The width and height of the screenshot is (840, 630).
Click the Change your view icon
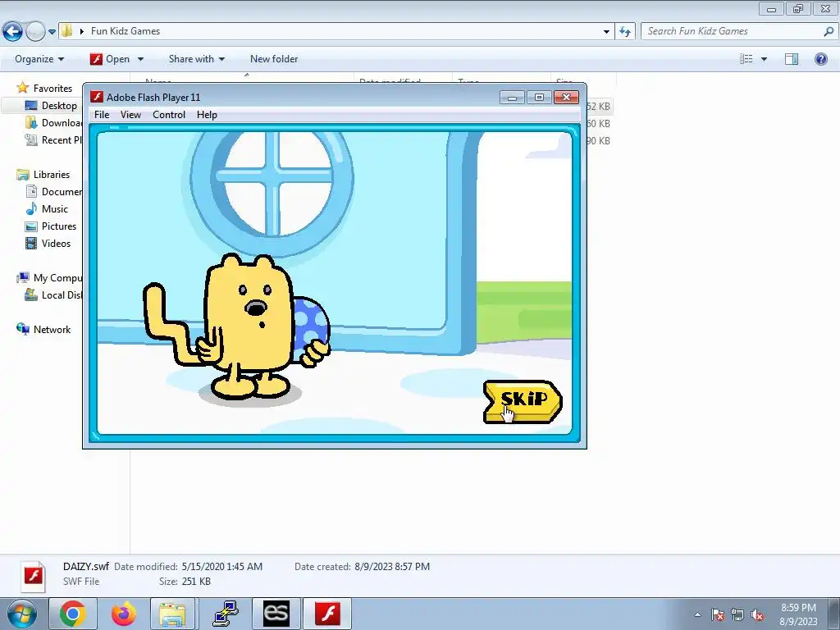coord(746,59)
